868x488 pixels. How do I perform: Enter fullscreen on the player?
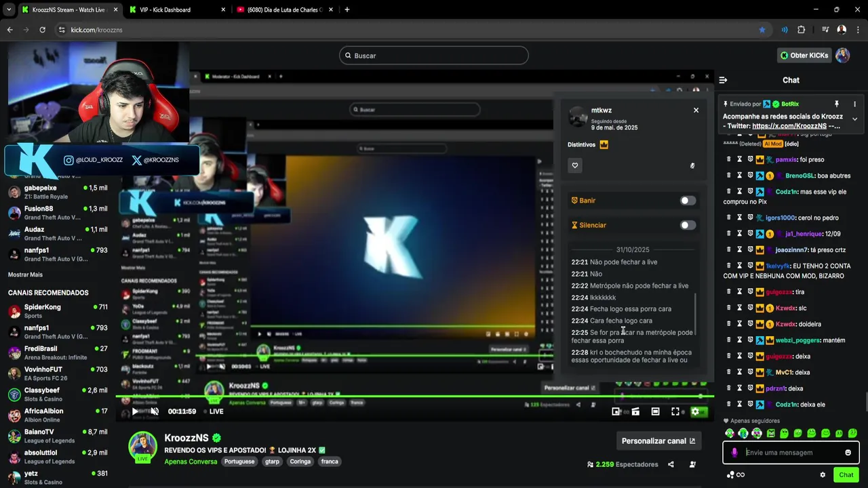(675, 411)
